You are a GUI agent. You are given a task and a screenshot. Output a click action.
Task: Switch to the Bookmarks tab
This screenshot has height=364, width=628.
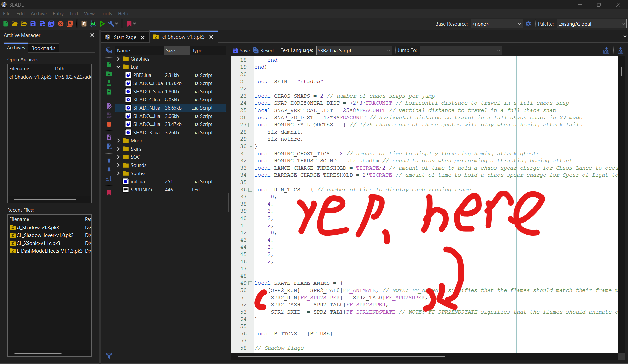point(43,48)
